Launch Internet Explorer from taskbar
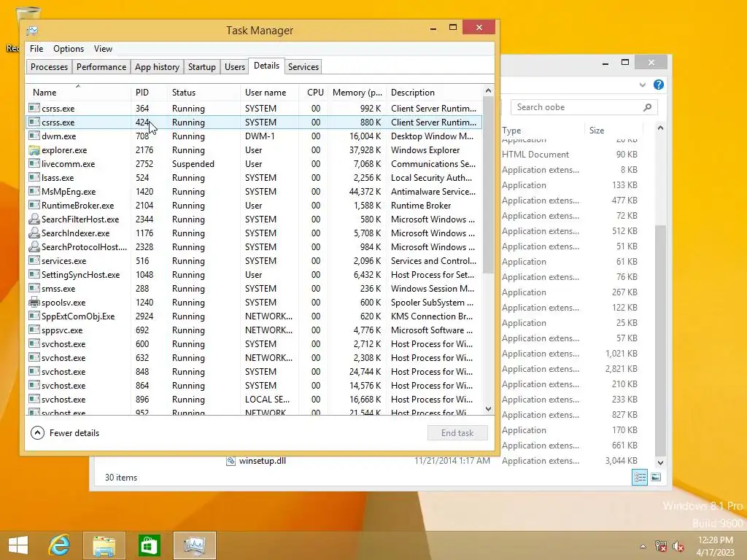The image size is (747, 560). click(60, 545)
